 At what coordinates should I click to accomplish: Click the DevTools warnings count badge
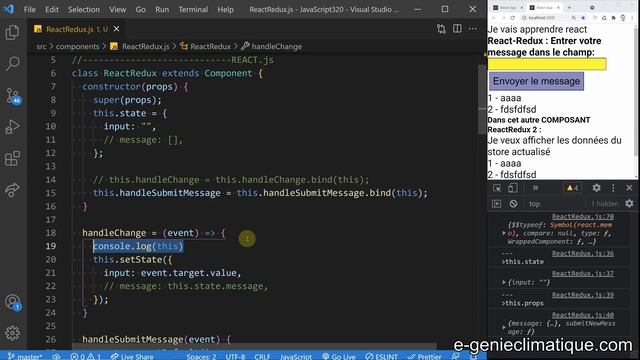572,188
